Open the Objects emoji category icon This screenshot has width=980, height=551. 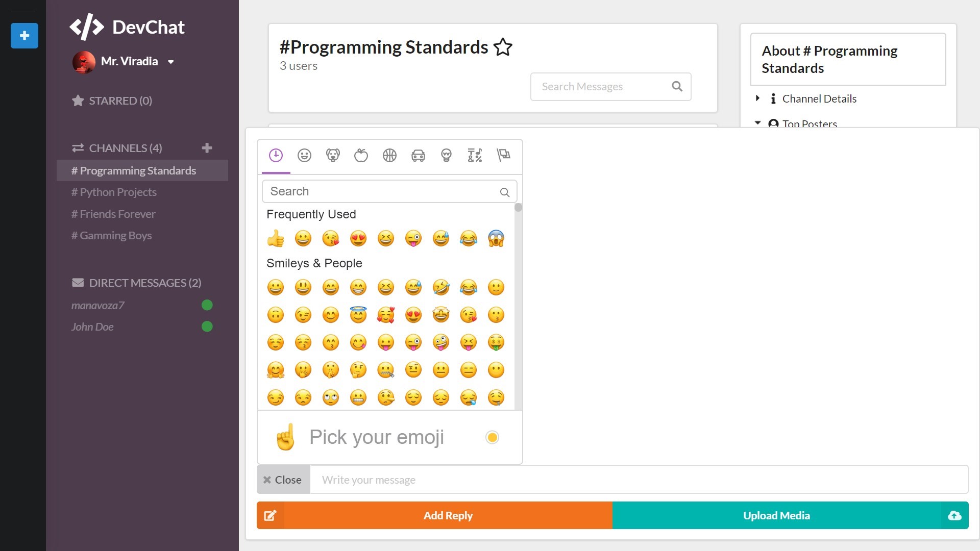(x=447, y=156)
